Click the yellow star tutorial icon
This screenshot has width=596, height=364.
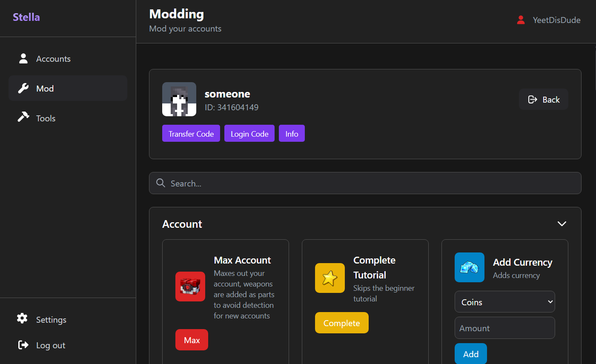(x=330, y=278)
